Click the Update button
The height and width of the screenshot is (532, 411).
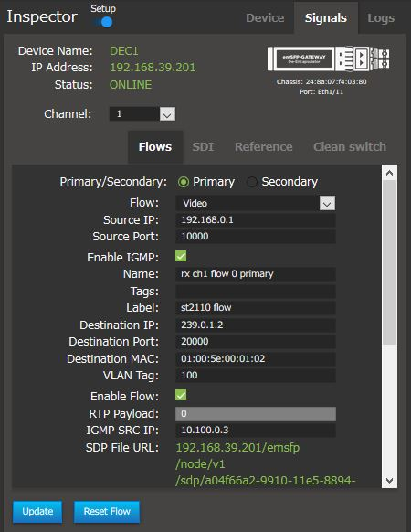(37, 511)
